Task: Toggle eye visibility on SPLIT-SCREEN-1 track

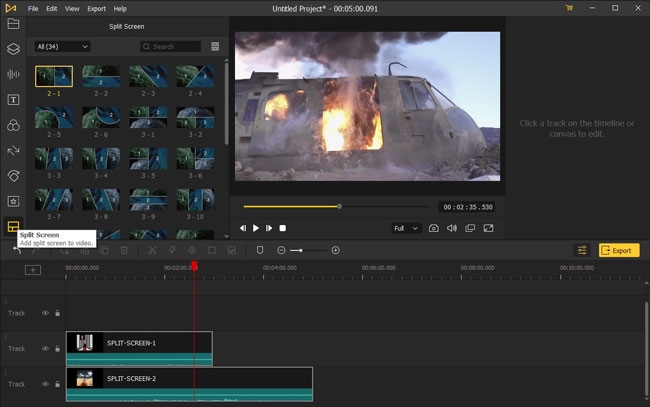Action: [45, 349]
